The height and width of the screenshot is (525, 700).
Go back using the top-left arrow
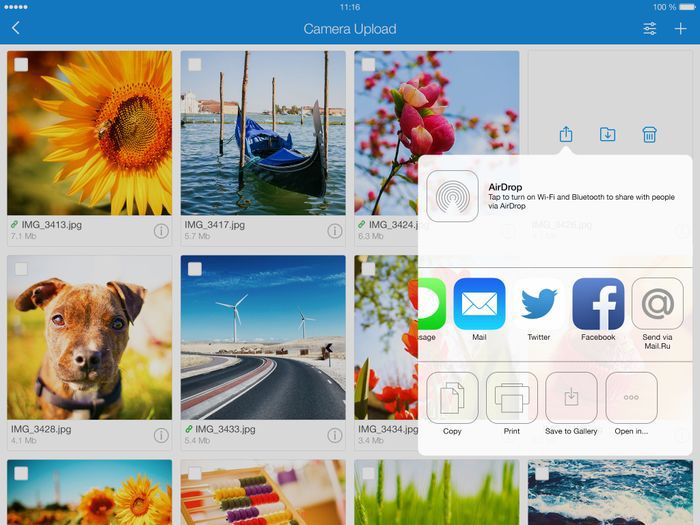pos(16,28)
